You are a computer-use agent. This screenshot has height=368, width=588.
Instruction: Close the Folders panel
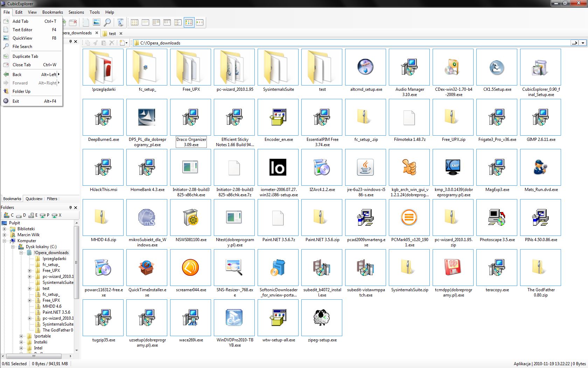point(76,207)
